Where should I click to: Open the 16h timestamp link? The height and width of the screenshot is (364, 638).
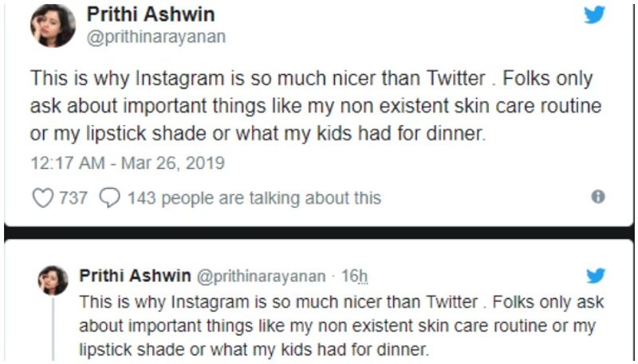coord(355,276)
